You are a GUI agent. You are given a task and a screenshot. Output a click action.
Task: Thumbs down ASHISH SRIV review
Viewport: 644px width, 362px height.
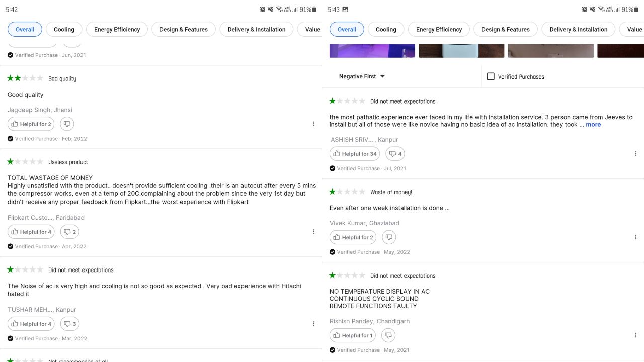click(395, 154)
